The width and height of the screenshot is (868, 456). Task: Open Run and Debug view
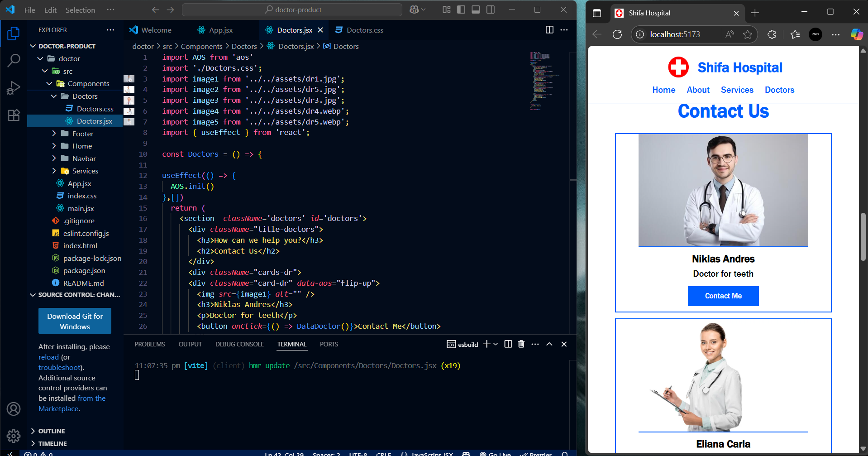point(14,87)
